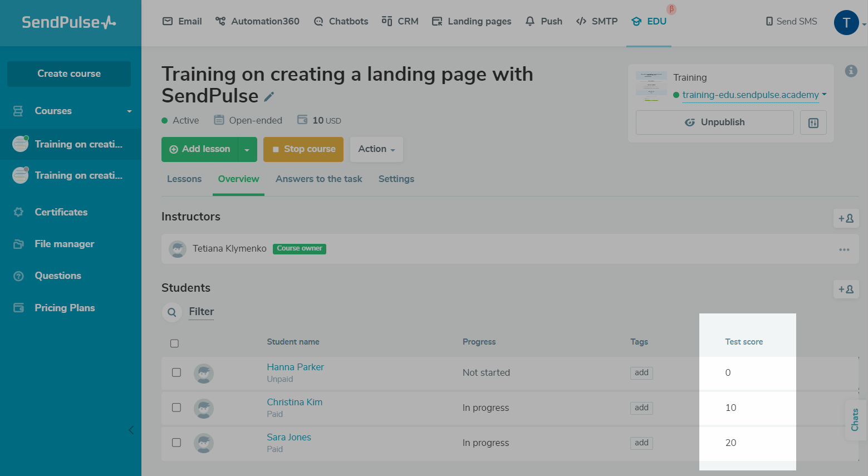868x476 pixels.
Task: Add a tag to Hanna Parker
Action: [x=641, y=372]
